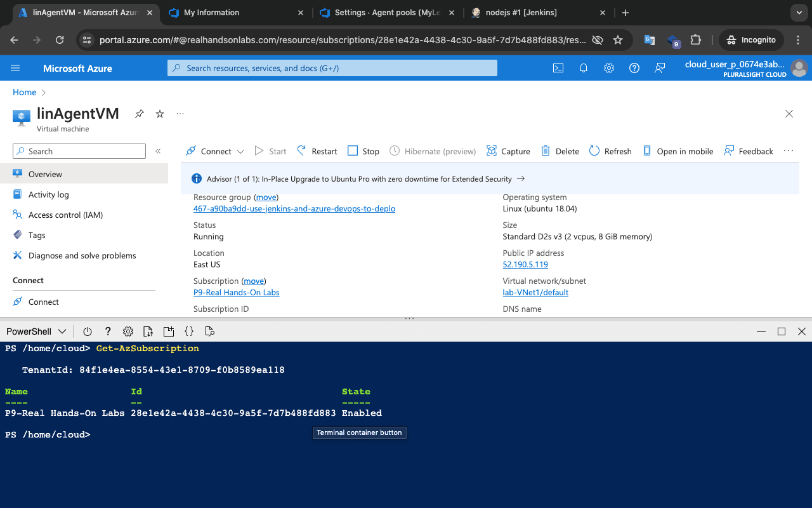812x508 pixels.
Task: Click Upload/Download files icon in Cloud Shell
Action: coord(148,331)
